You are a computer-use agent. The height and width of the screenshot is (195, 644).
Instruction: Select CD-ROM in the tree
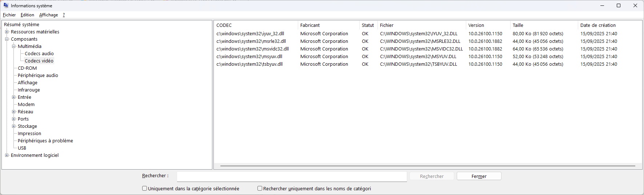[27, 68]
